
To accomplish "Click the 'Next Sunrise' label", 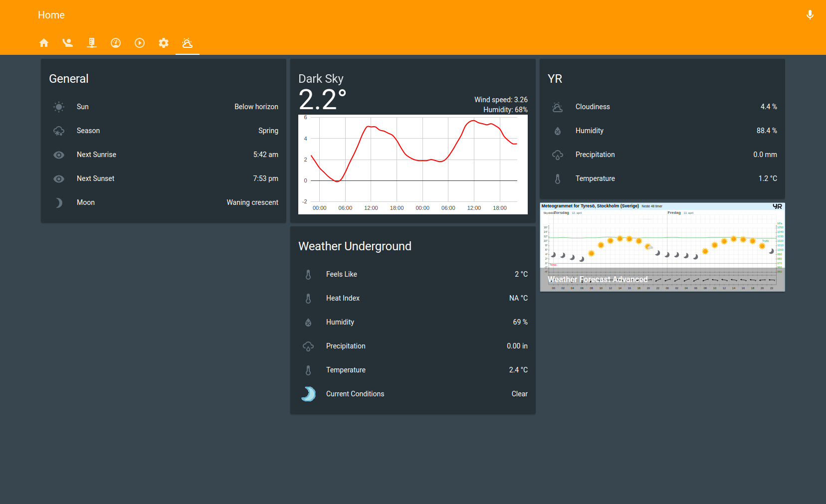I will click(x=96, y=155).
